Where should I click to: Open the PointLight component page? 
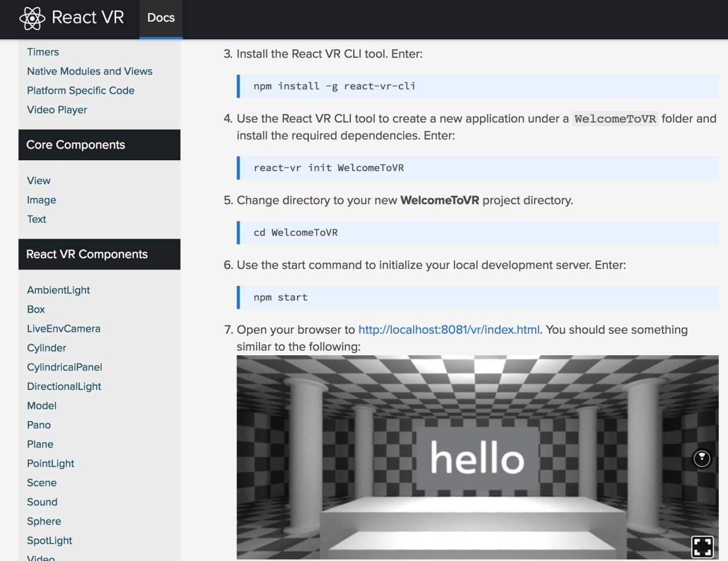click(x=51, y=464)
